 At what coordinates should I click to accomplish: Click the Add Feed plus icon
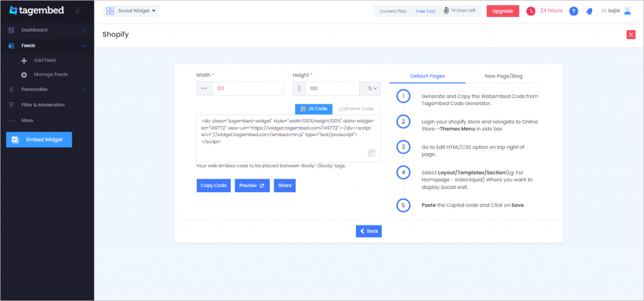click(25, 60)
